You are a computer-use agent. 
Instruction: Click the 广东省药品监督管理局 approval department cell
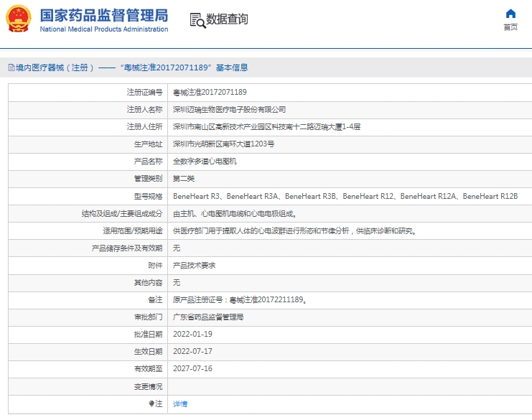pos(208,317)
